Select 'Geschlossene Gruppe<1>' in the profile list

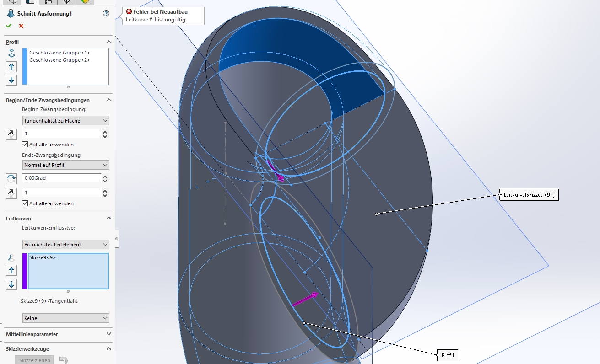click(59, 53)
